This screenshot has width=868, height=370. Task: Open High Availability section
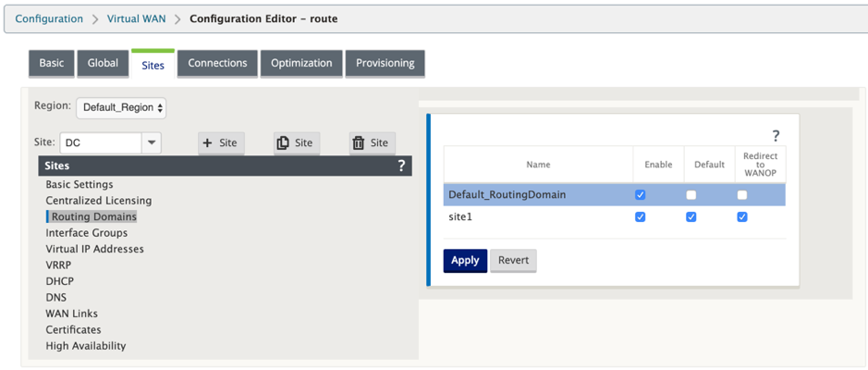pyautogui.click(x=85, y=346)
